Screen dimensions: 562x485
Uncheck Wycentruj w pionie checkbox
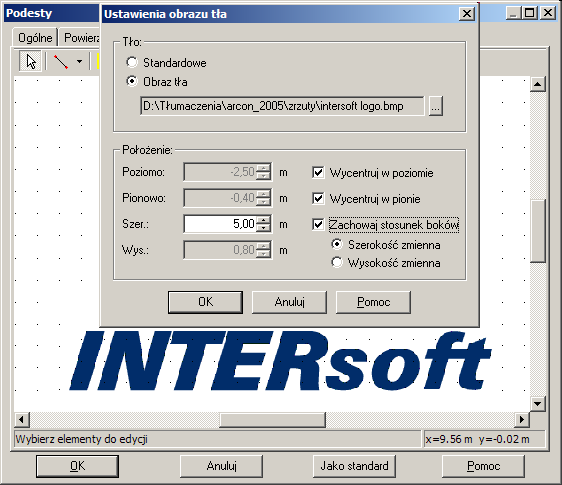318,199
